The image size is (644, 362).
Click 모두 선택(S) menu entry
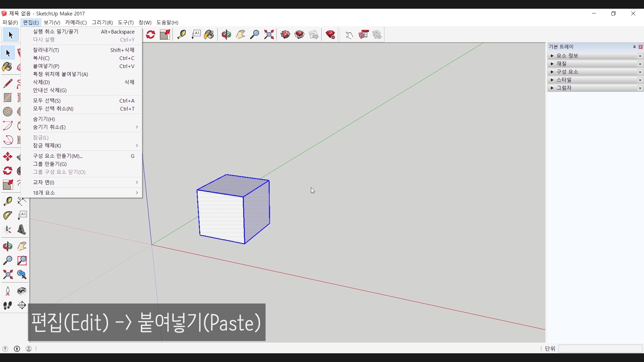click(47, 101)
